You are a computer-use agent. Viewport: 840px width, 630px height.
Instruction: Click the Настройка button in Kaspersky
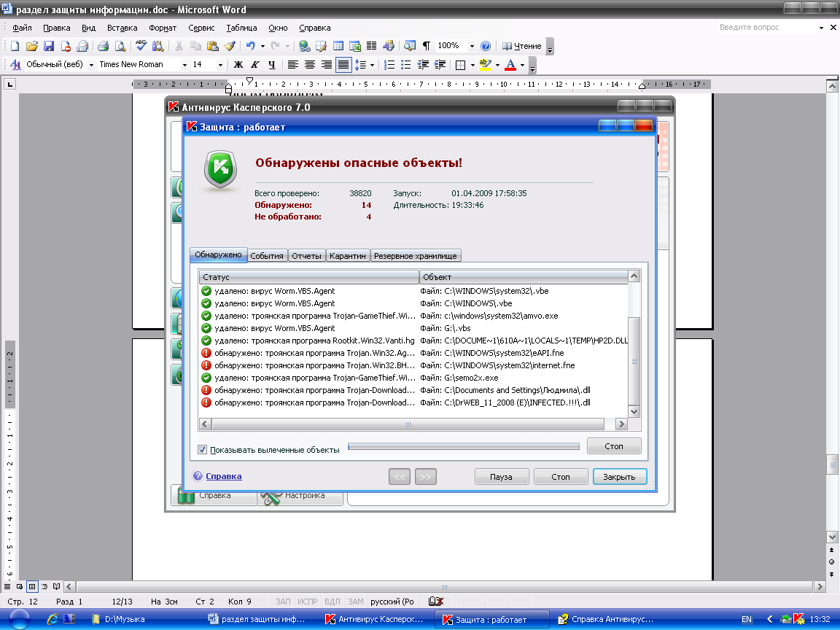300,496
